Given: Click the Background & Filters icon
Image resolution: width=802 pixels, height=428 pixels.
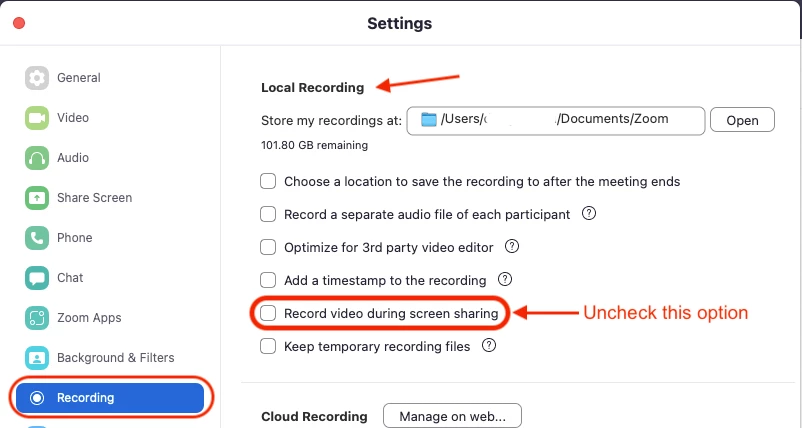Looking at the screenshot, I should [37, 357].
